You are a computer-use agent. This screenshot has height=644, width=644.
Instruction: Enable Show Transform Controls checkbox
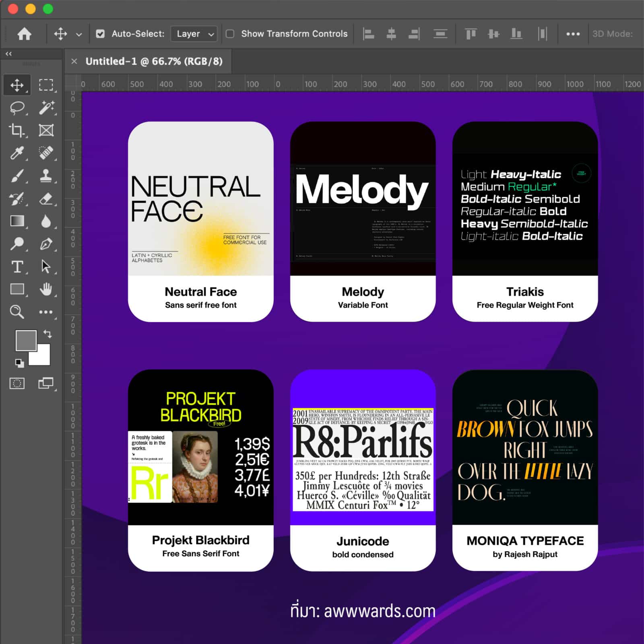(x=230, y=34)
